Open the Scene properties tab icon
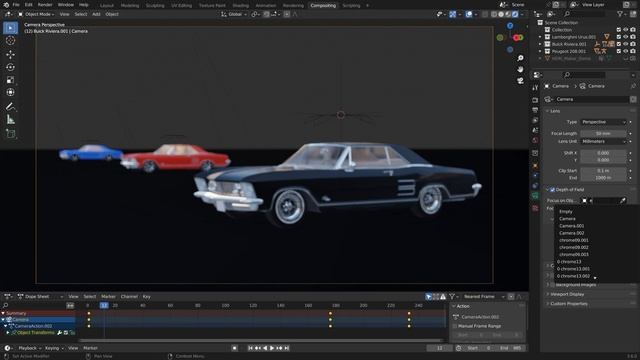This screenshot has width=640, height=360. pos(535,130)
